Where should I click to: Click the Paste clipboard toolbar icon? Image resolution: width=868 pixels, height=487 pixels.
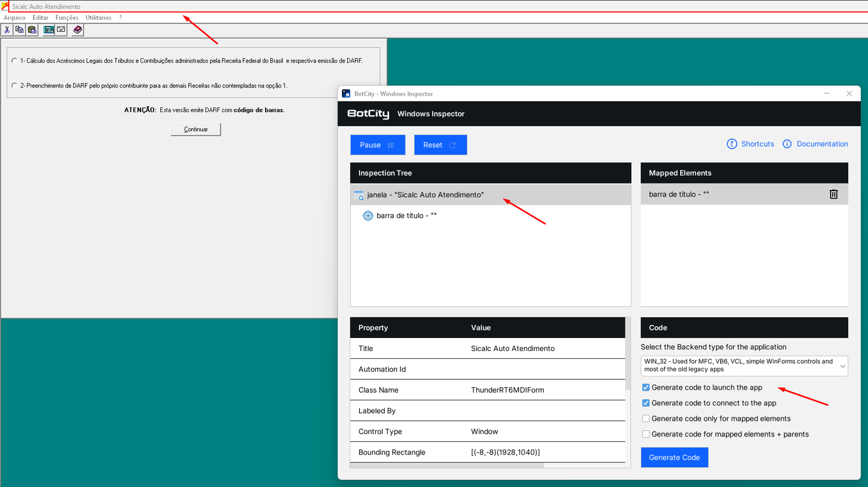(32, 30)
